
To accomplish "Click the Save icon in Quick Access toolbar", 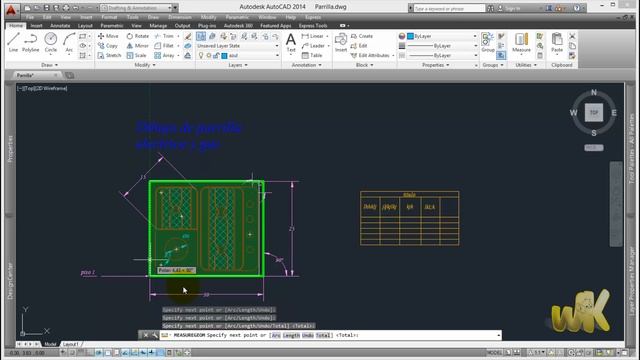I will click(46, 8).
